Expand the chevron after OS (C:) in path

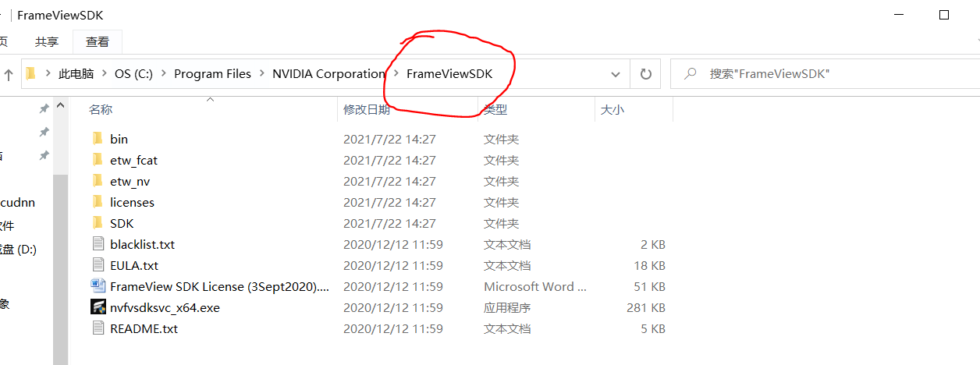tap(164, 74)
